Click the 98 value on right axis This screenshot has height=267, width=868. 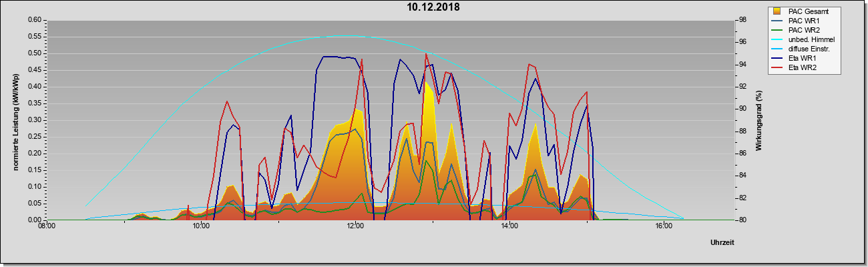click(744, 20)
